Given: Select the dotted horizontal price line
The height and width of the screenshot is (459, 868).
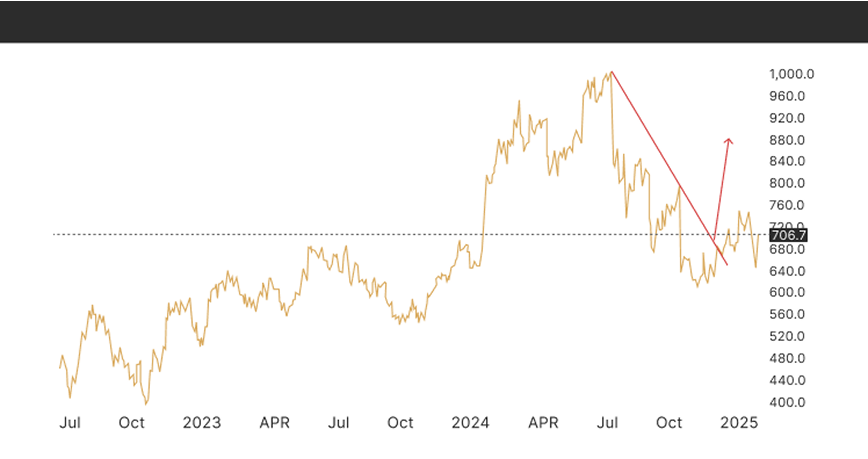Looking at the screenshot, I should [300, 235].
